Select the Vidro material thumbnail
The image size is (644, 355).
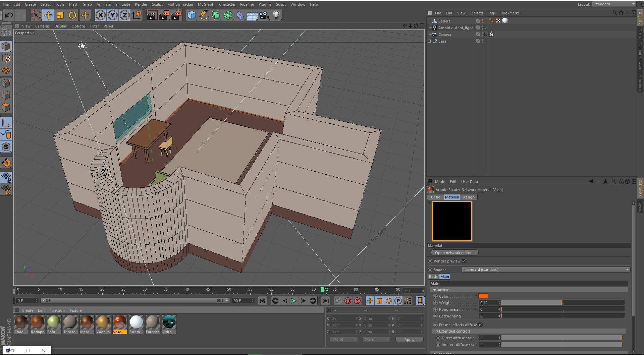coord(169,322)
